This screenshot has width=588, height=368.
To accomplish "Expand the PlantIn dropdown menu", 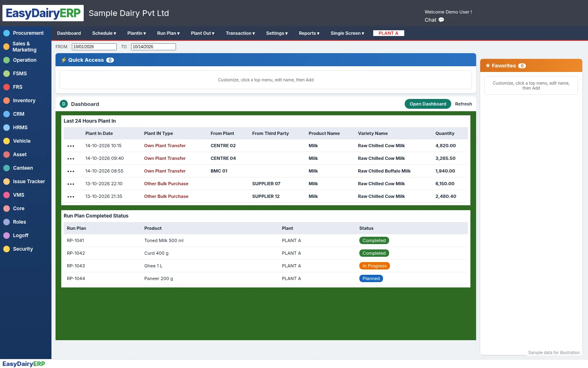I will point(136,33).
